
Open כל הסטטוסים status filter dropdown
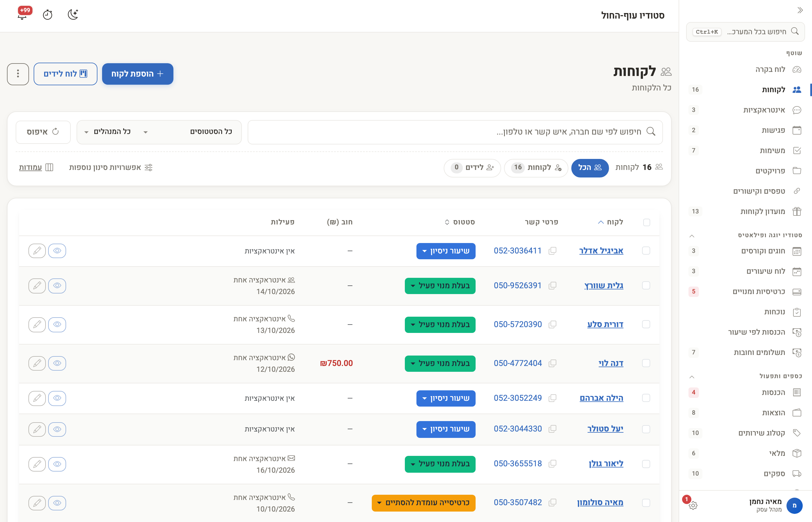coord(188,132)
